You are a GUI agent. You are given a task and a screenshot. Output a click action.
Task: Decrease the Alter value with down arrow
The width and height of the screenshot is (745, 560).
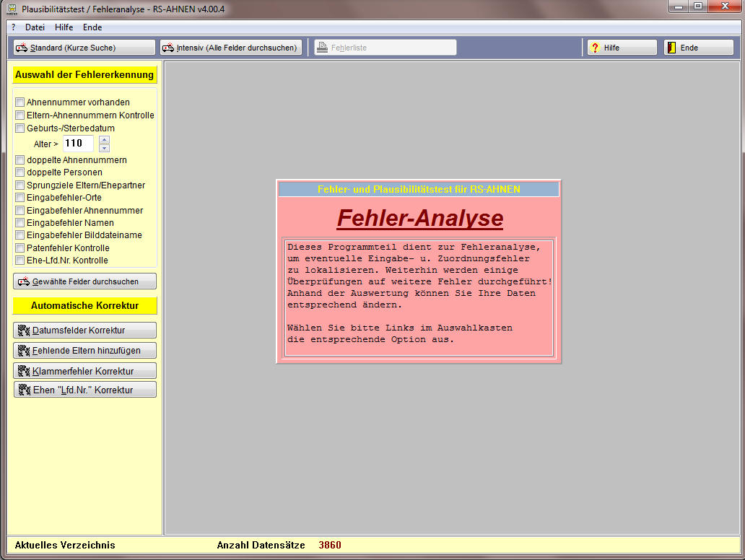pyautogui.click(x=105, y=148)
